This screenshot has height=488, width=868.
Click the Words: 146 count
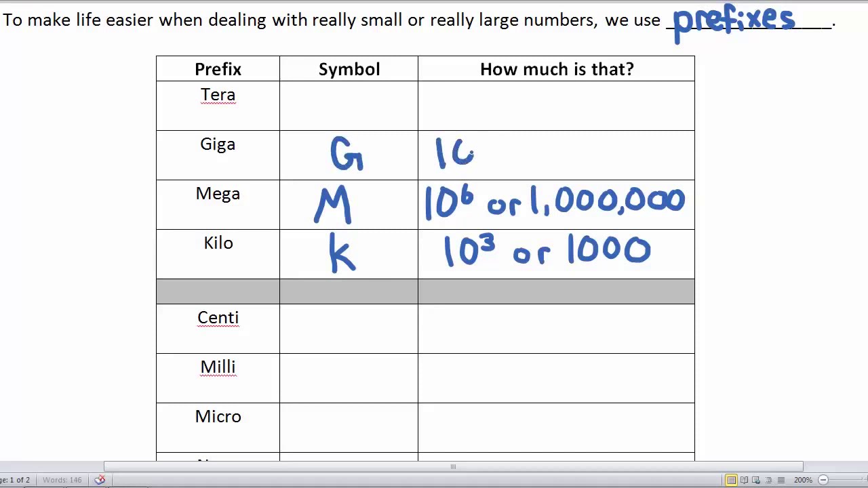tap(62, 480)
